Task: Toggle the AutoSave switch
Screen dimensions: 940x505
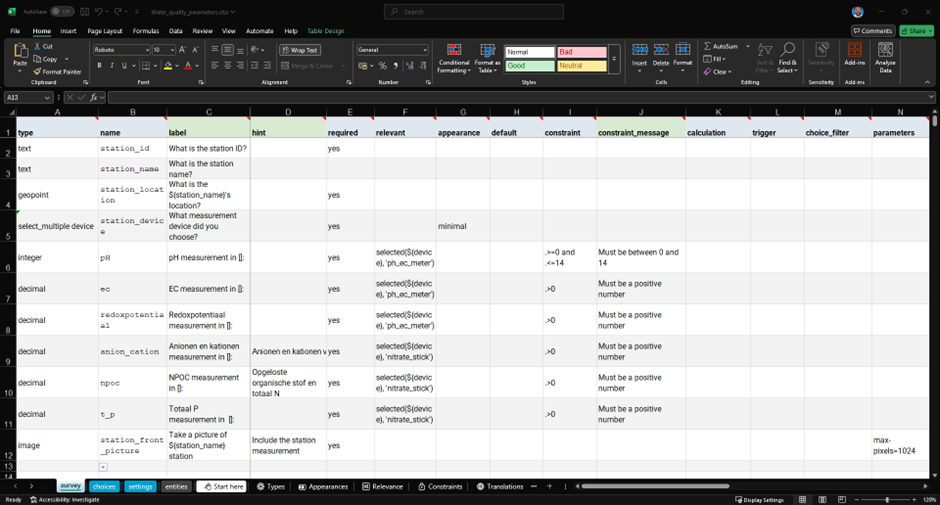Action: click(62, 12)
